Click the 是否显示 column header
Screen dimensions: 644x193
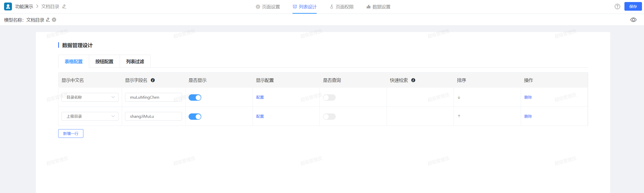(x=197, y=80)
